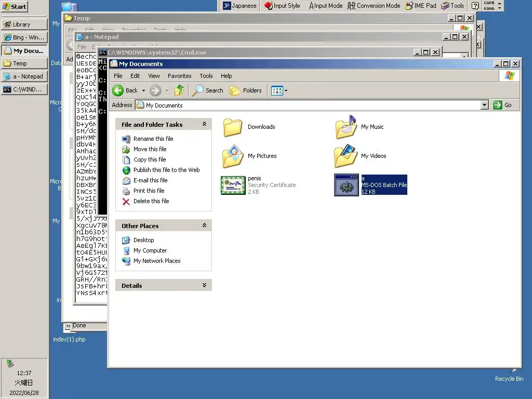
Task: Click the Go button next to Address
Action: [x=502, y=105]
